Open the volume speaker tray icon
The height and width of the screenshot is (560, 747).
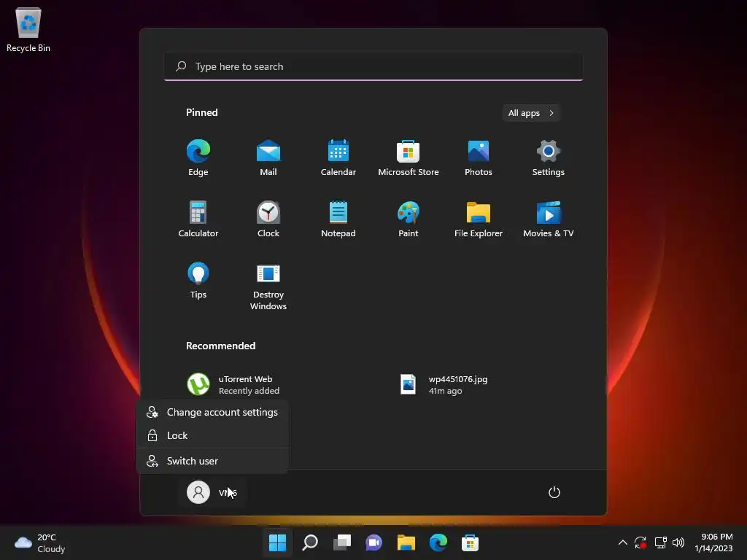(678, 542)
